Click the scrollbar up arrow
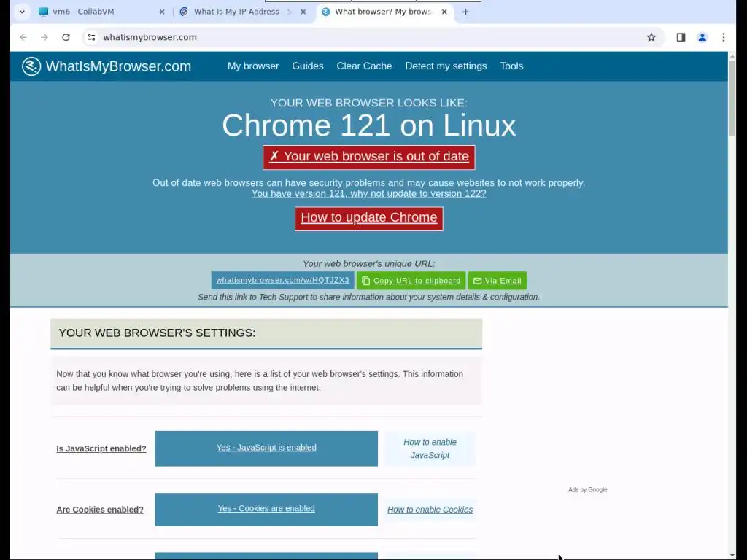The width and height of the screenshot is (747, 560). click(x=732, y=55)
